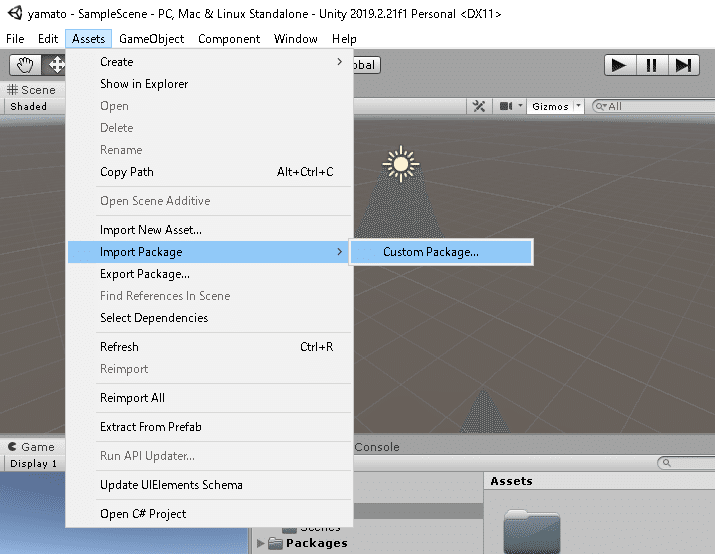
Task: Switch to the Console tab
Action: point(377,447)
